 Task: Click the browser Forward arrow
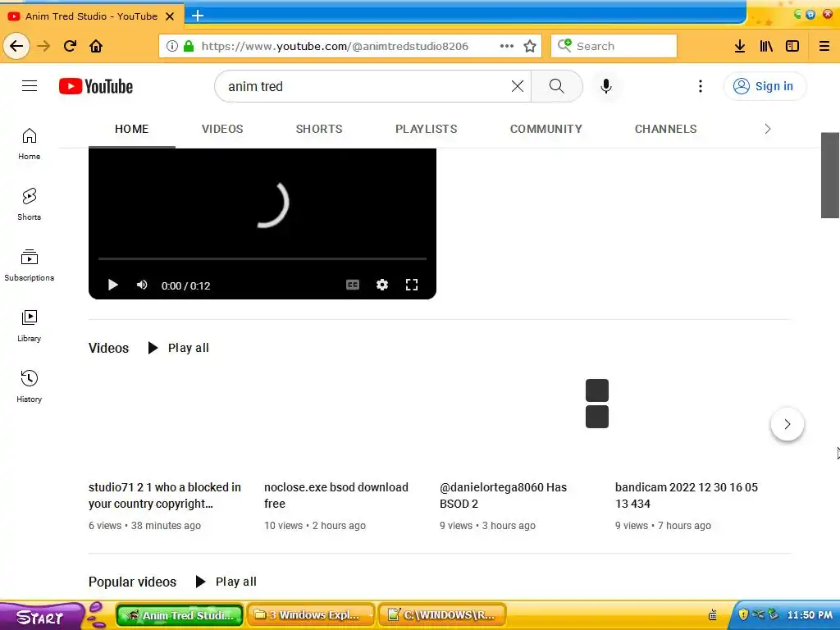click(43, 46)
